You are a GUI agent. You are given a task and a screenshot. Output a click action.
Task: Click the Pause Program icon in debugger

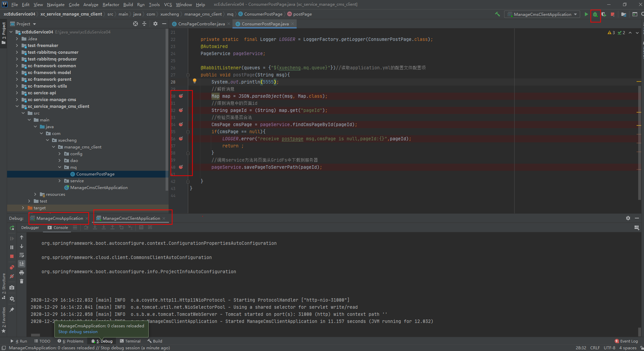[x=11, y=247]
